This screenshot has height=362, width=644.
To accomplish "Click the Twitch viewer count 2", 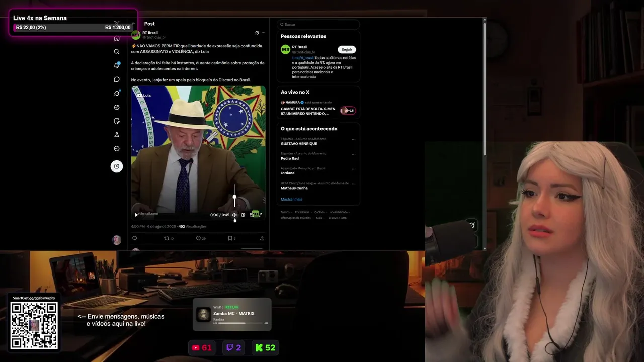I will click(x=233, y=347).
